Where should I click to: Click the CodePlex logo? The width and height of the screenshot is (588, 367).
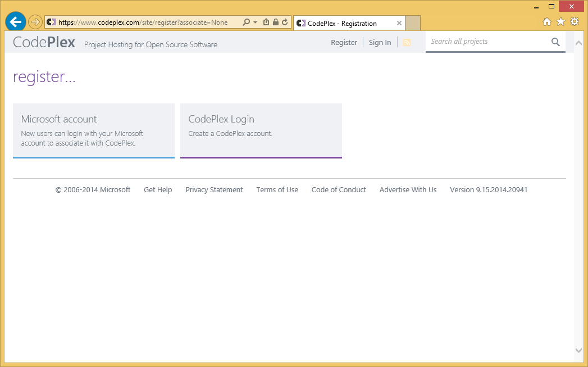coord(44,42)
